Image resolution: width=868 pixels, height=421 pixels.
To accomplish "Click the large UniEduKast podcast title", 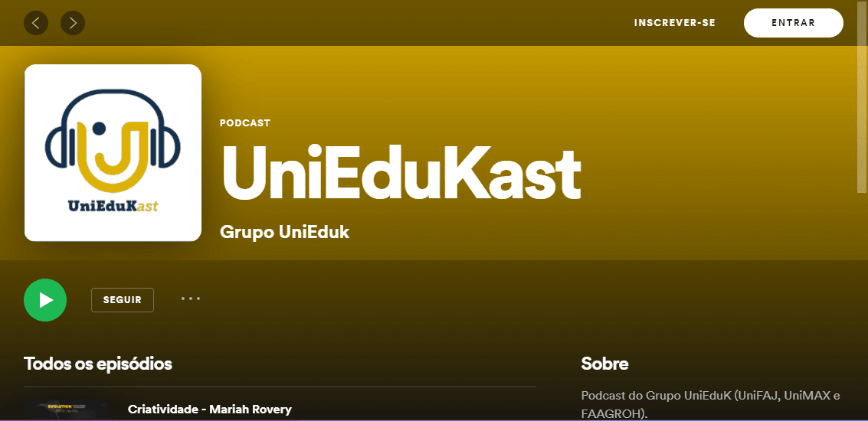I will [x=401, y=175].
